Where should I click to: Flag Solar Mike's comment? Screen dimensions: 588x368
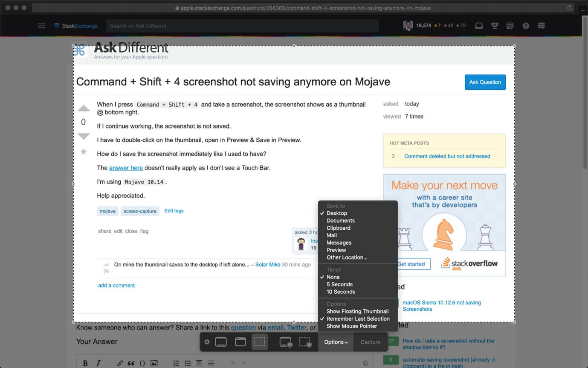(x=107, y=272)
